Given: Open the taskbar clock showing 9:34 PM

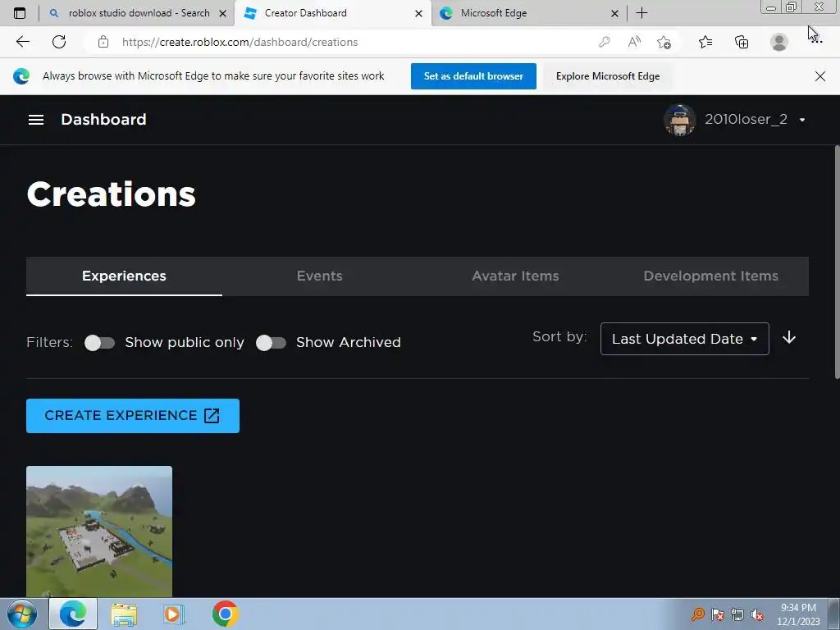Looking at the screenshot, I should click(x=798, y=614).
